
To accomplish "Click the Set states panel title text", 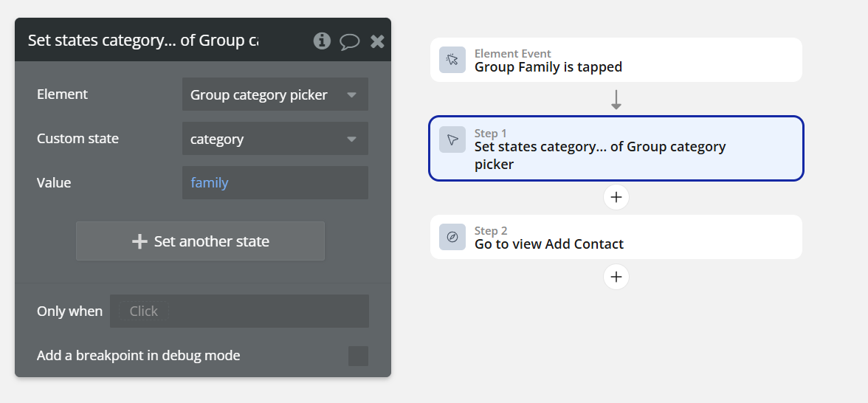I will 143,40.
